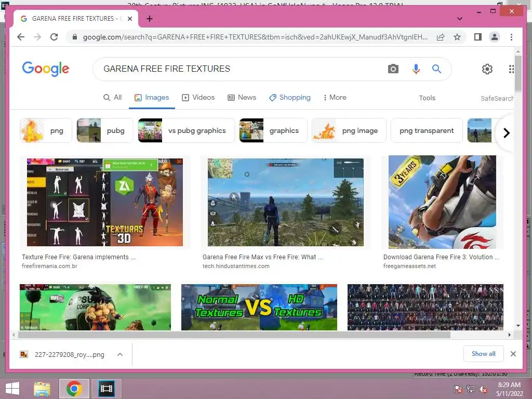Go back to the previous page
This screenshot has height=399, width=532.
[x=21, y=37]
